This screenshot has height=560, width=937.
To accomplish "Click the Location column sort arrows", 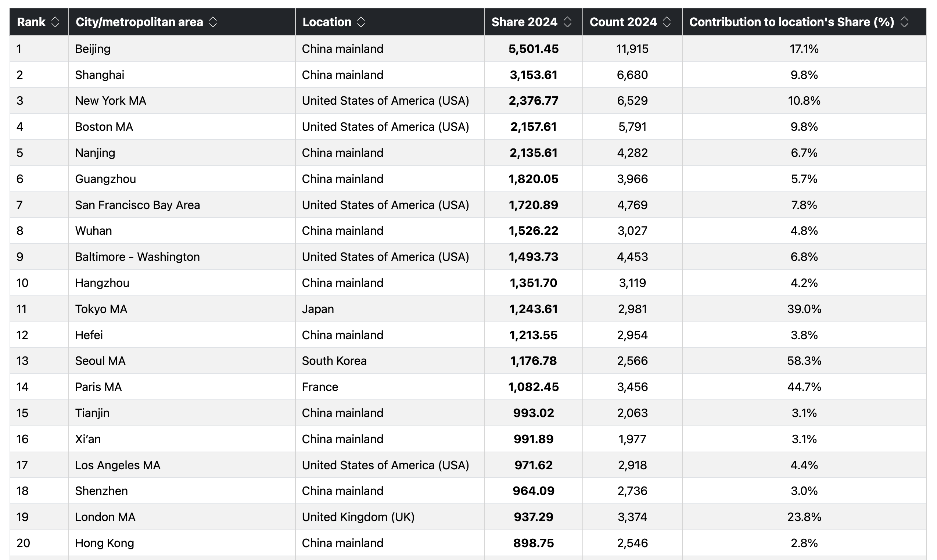I will click(x=361, y=22).
